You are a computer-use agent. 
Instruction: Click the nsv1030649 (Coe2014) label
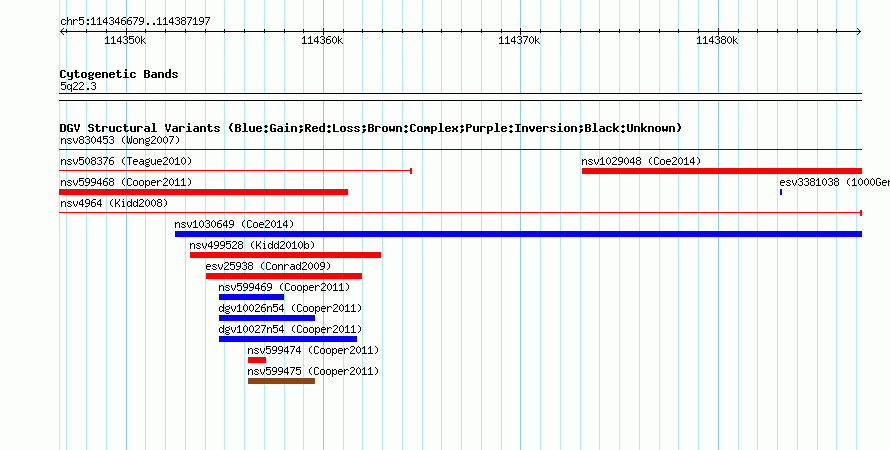pos(234,224)
